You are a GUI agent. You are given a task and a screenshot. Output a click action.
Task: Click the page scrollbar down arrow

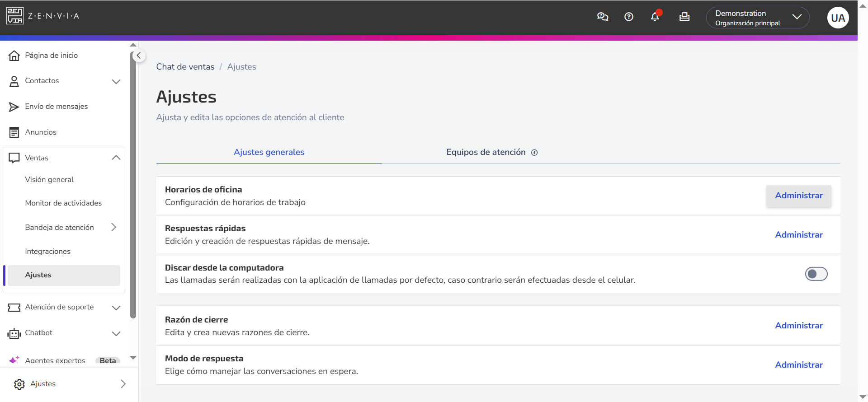(x=863, y=397)
